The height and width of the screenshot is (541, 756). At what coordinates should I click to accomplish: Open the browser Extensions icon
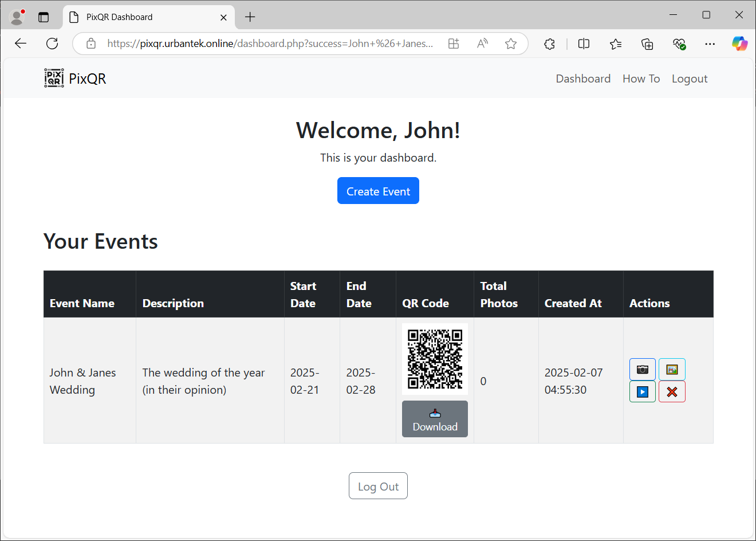pos(549,44)
